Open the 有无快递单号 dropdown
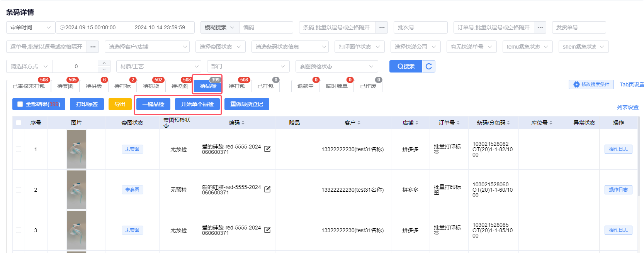 [x=472, y=47]
